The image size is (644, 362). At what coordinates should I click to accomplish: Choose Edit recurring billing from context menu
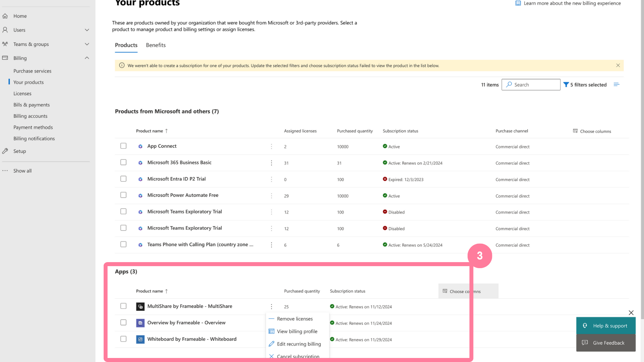[299, 344]
